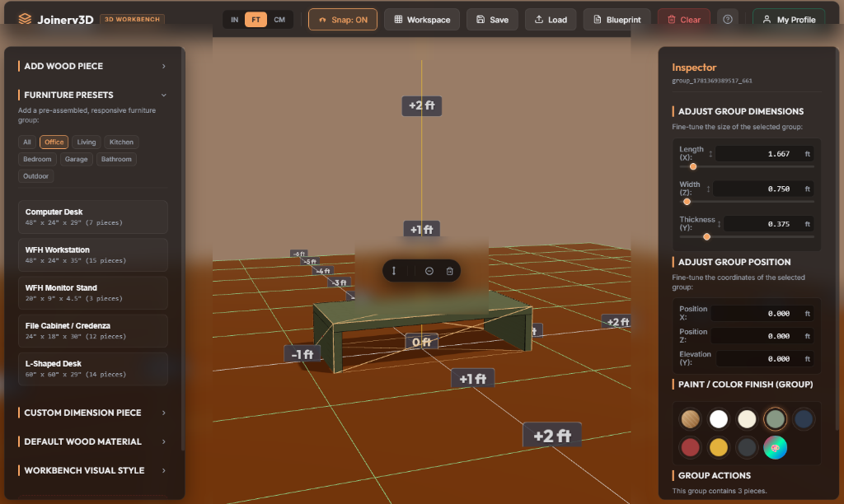Select the Garage presets filter
Image resolution: width=844 pixels, height=504 pixels.
point(76,159)
